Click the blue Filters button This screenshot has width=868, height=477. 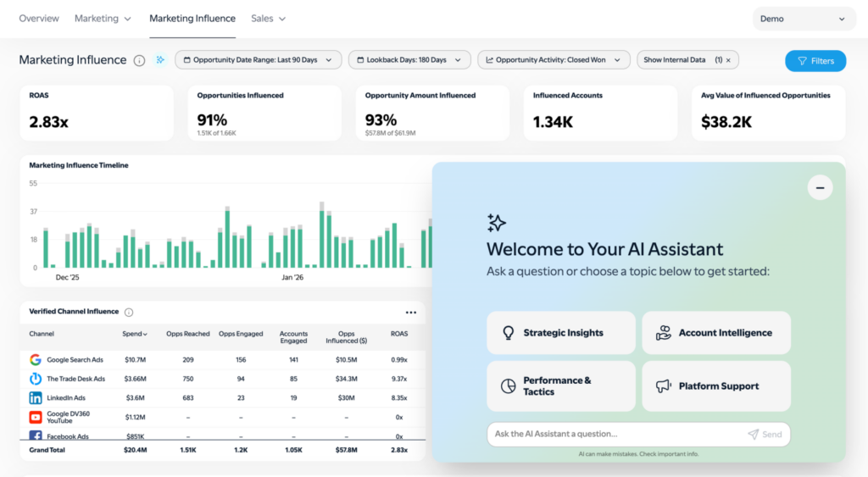click(815, 61)
